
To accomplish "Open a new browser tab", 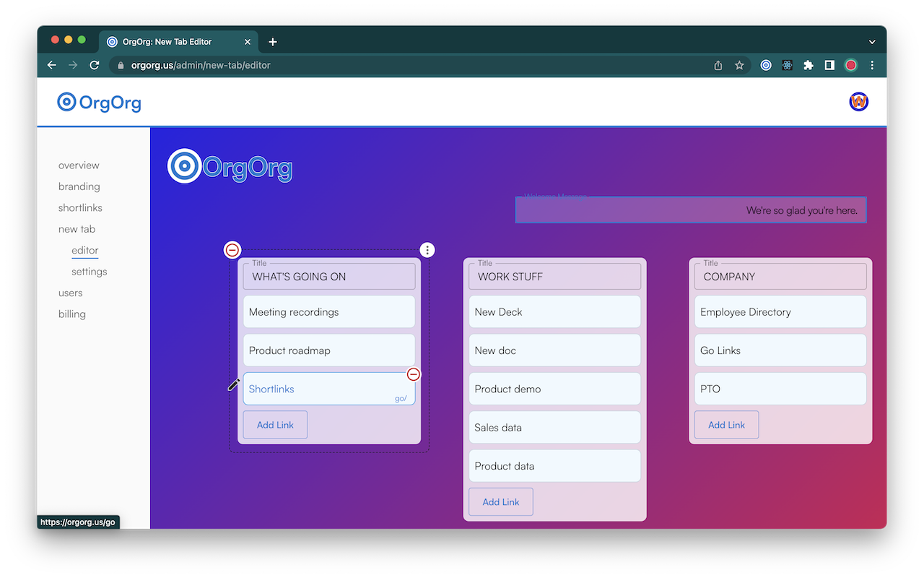I will 273,42.
